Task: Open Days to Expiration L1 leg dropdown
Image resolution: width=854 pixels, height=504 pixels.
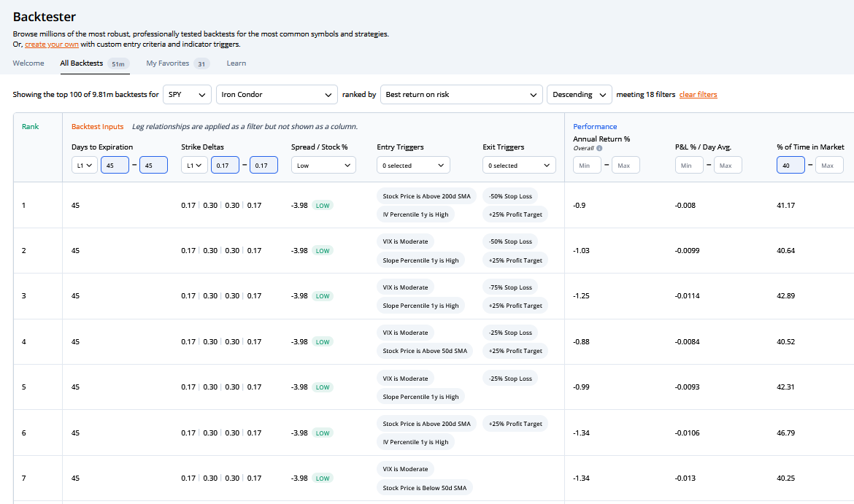Action: point(85,166)
